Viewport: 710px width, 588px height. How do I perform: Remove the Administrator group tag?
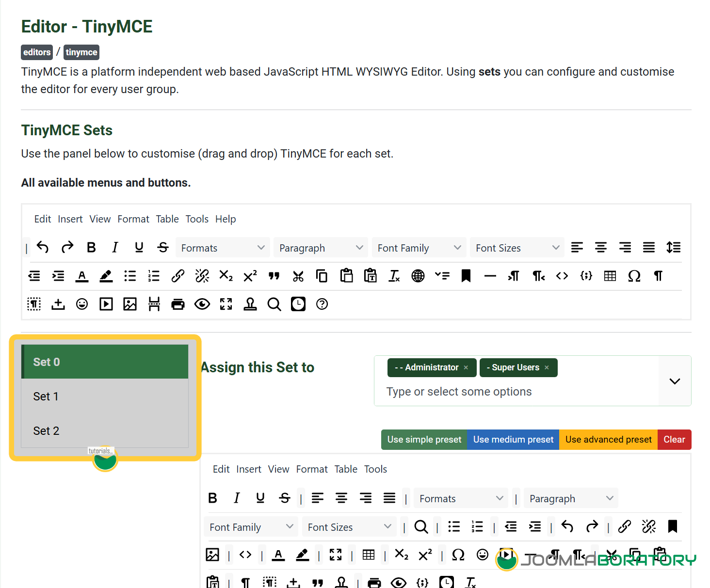point(466,367)
